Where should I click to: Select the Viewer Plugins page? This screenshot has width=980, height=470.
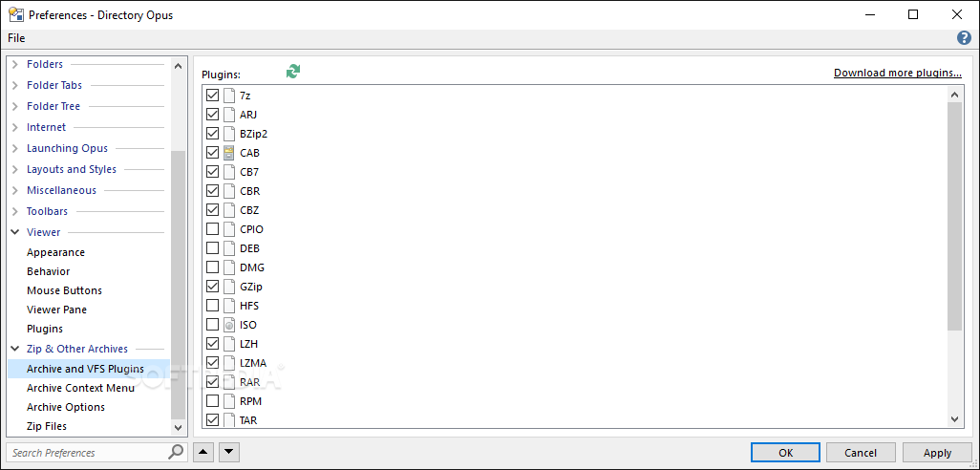coord(45,328)
